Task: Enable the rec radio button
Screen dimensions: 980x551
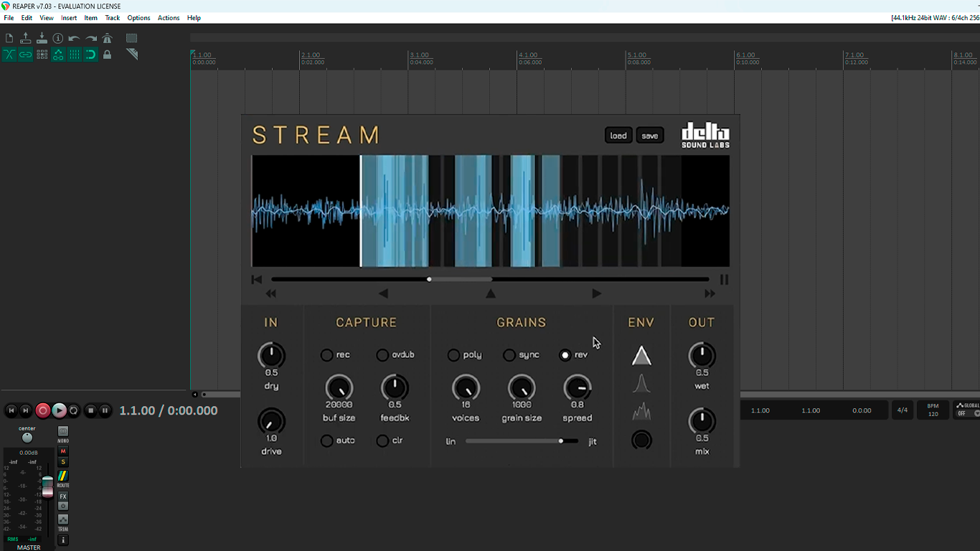Action: click(327, 355)
